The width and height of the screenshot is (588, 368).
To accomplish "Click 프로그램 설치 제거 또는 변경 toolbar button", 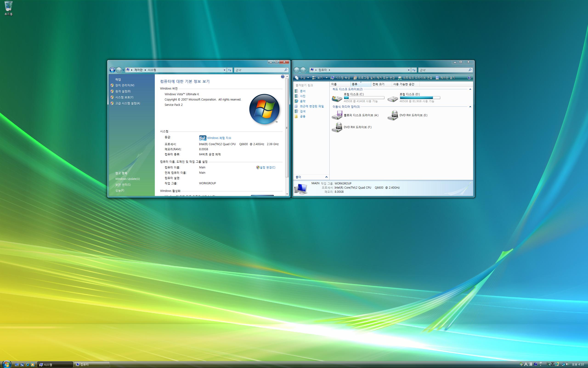I will click(x=374, y=78).
